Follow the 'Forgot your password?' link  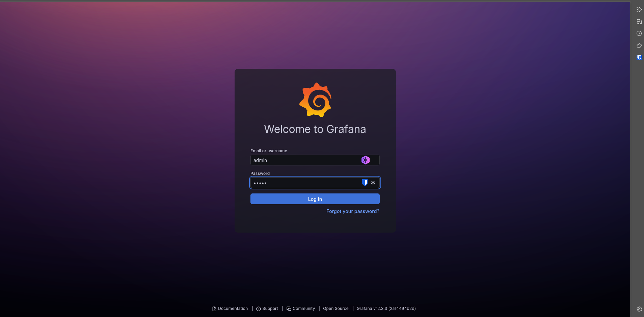[x=352, y=211]
